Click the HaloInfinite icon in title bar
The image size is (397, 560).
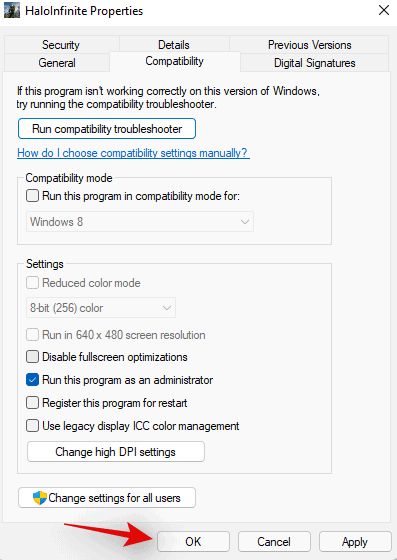point(12,11)
